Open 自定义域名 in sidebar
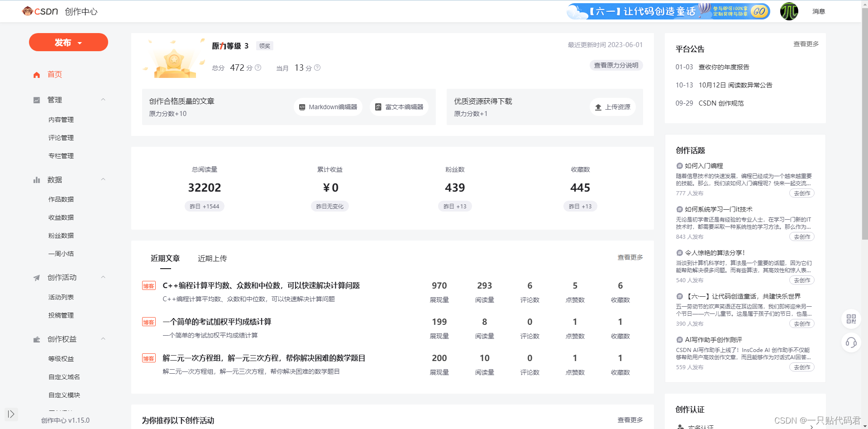 (x=64, y=377)
